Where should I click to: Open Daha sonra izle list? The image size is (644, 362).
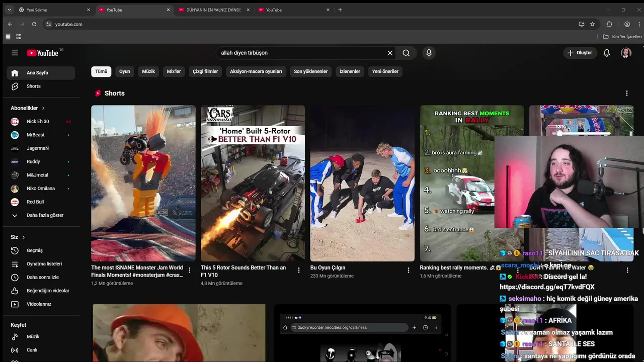coord(41,278)
